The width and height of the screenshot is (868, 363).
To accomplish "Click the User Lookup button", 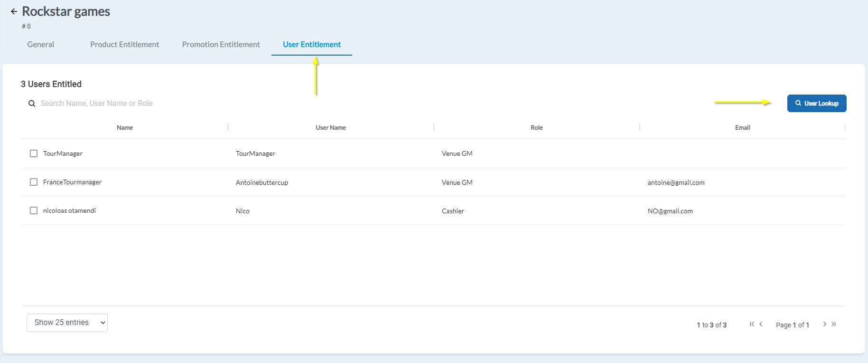I will click(817, 104).
